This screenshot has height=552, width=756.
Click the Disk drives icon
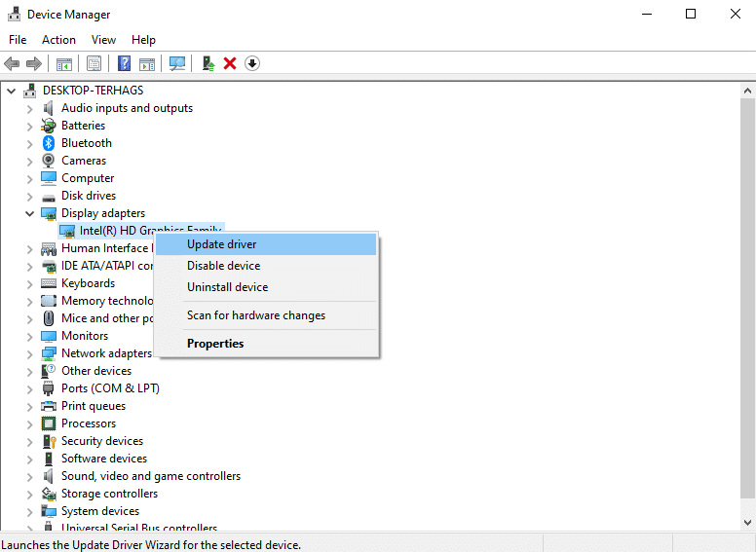coord(48,197)
